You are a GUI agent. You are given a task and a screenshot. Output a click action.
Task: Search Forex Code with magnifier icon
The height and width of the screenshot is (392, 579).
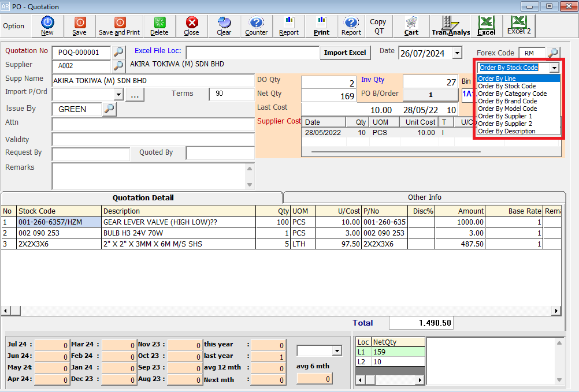[553, 53]
